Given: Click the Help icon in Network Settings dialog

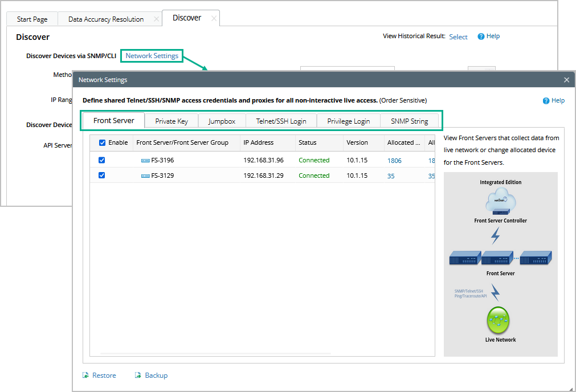Looking at the screenshot, I should 546,101.
